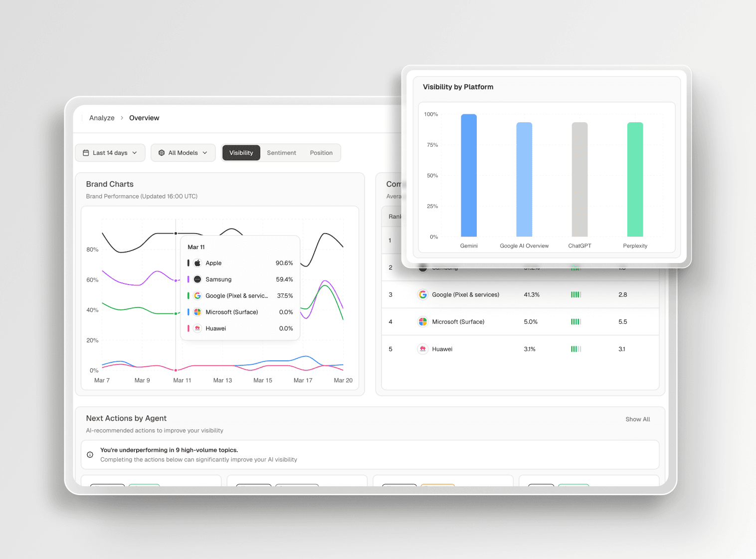Click the Apple logo in the Mar 11 tooltip
This screenshot has width=756, height=559.
click(197, 263)
